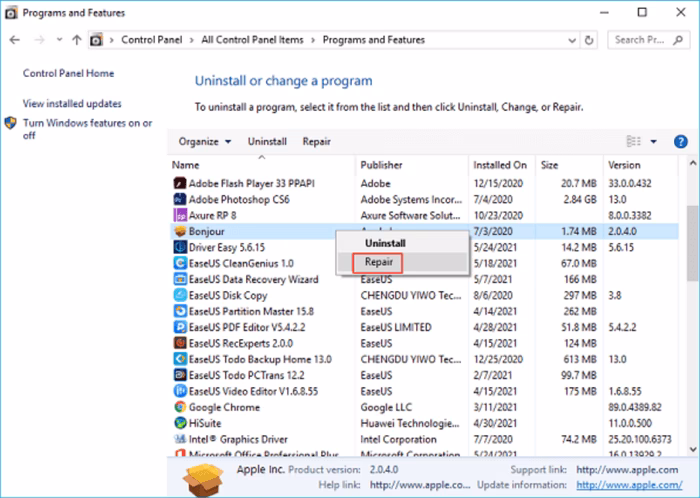Sort by the Publisher column header

pyautogui.click(x=412, y=165)
